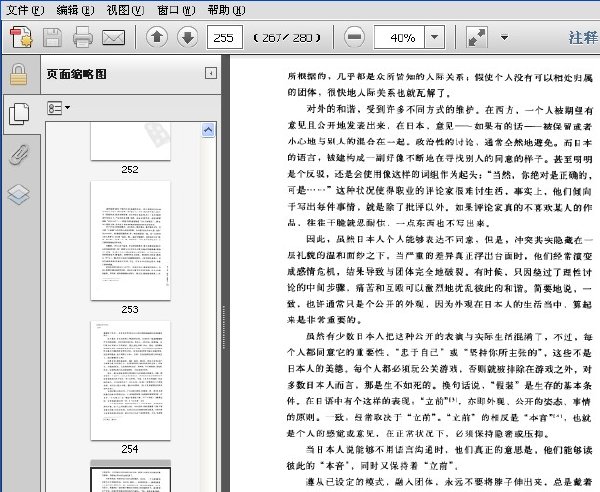This screenshot has height=492, width=600.
Task: Click the 页面缩略图 panel title
Action: point(77,74)
